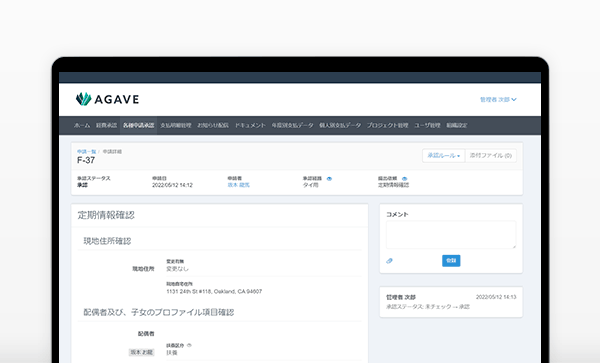Click the blue 登録 comment button
The height and width of the screenshot is (363, 600).
451,260
